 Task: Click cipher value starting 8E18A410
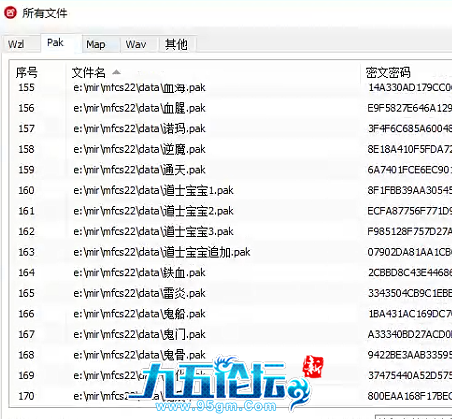tap(410, 149)
